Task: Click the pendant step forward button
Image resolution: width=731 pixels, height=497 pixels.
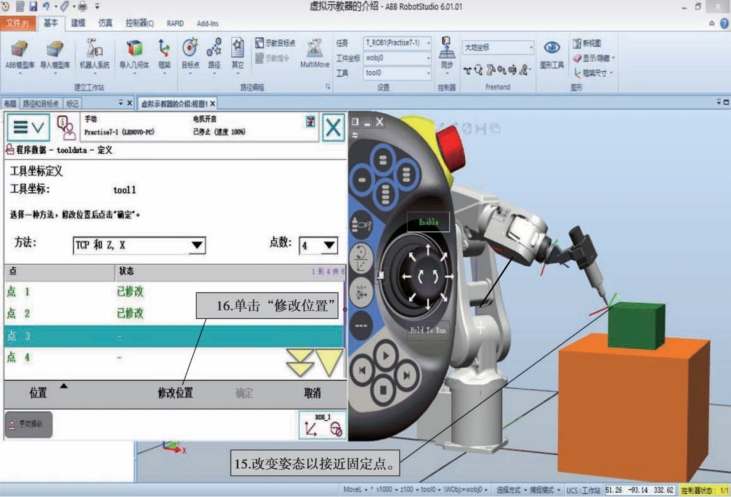Action: tap(407, 374)
